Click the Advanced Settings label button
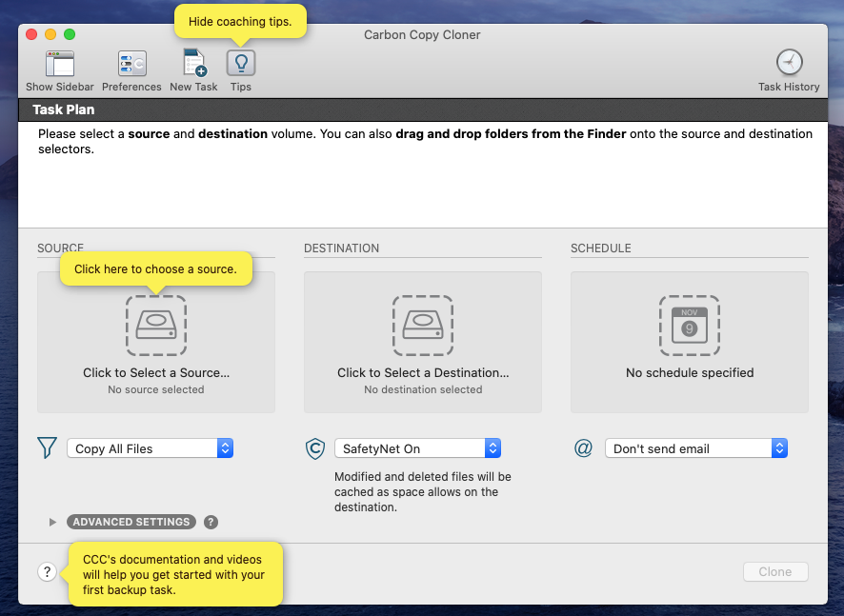The width and height of the screenshot is (844, 616). coord(131,522)
